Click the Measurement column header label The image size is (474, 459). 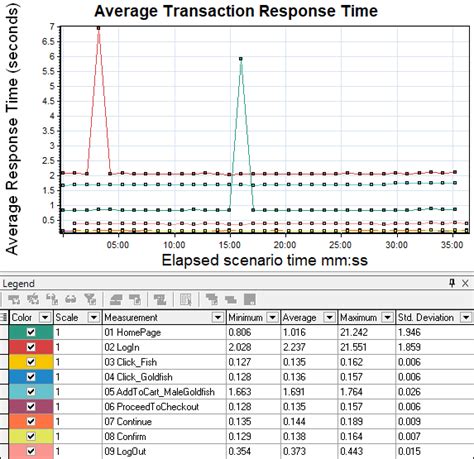[x=131, y=317]
